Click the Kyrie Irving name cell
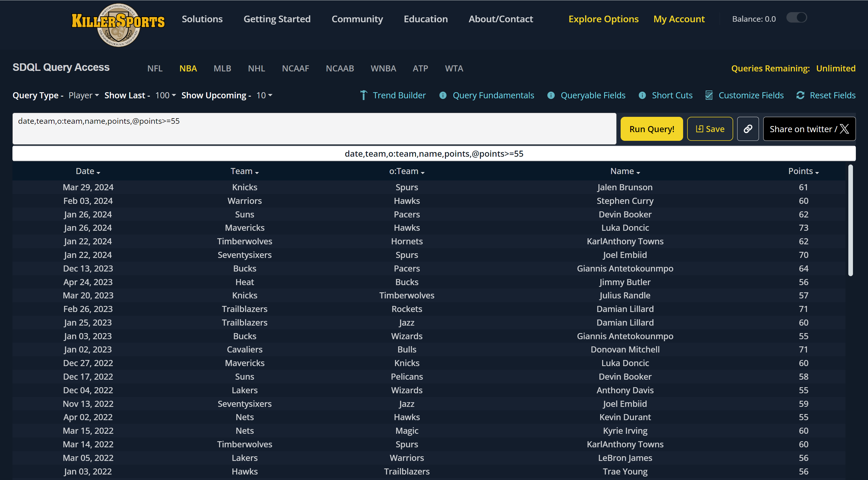This screenshot has height=480, width=868. (625, 431)
